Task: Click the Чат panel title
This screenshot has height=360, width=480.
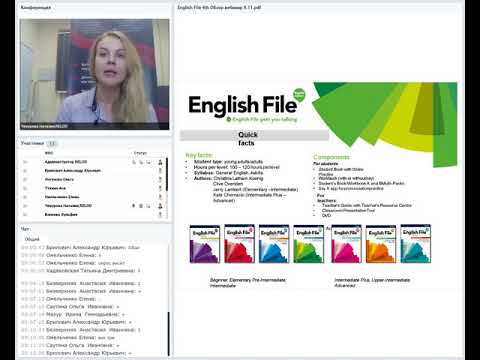Action: pos(25,229)
